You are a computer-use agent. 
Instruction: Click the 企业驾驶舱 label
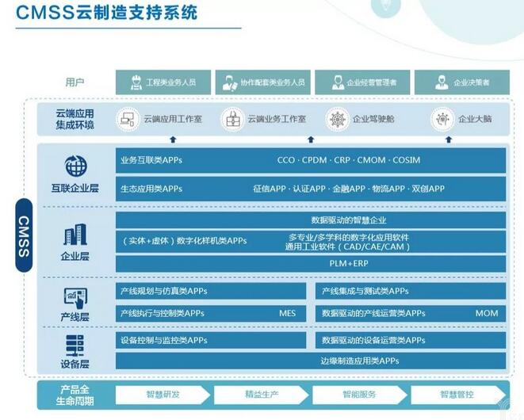[373, 120]
